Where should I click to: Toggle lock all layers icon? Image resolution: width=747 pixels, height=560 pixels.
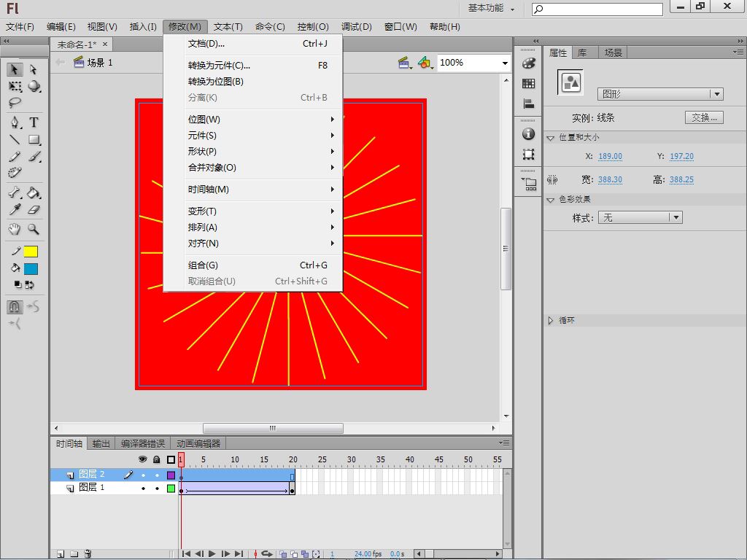click(x=157, y=459)
